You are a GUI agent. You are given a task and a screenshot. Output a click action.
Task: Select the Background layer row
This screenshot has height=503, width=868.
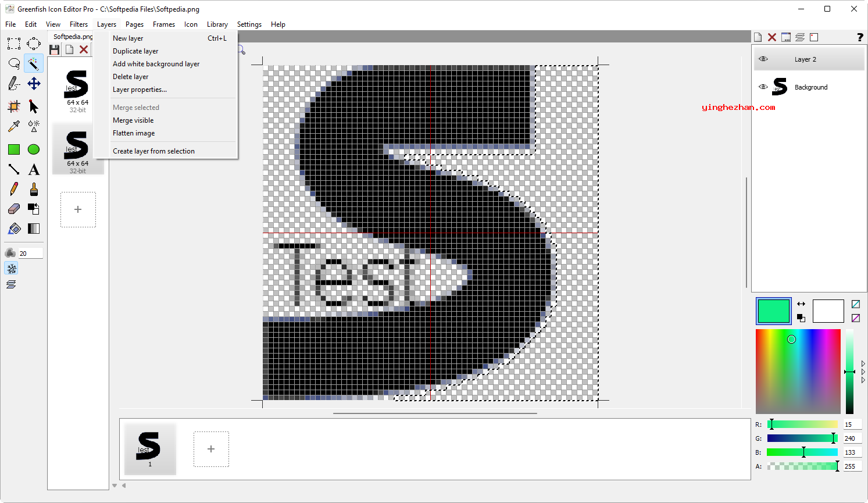(x=809, y=87)
